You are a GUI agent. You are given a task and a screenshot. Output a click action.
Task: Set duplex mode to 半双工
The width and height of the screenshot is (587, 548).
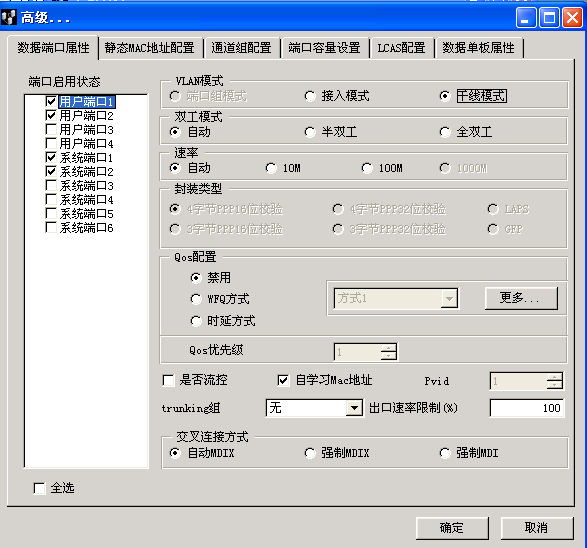310,132
